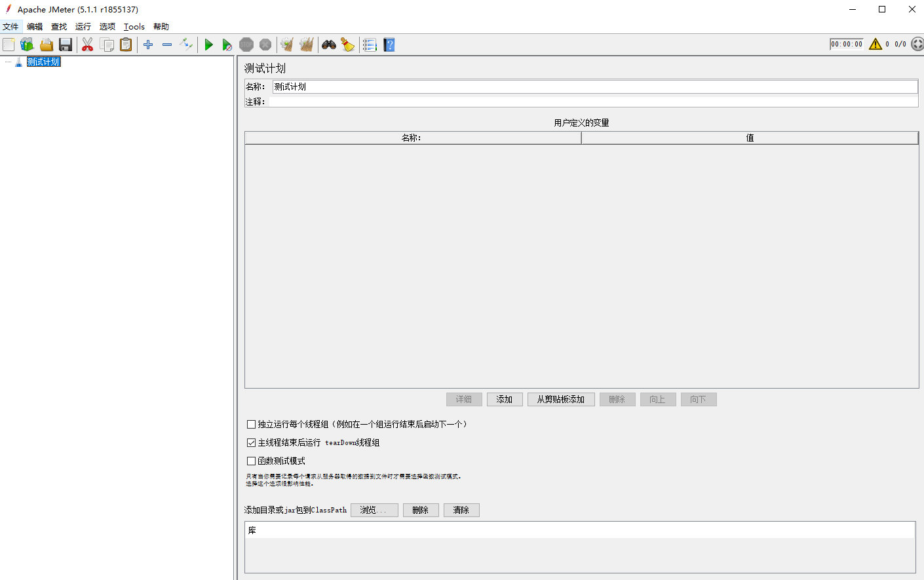Click the Copy icon in toolbar
This screenshot has width=924, height=580.
pos(107,45)
